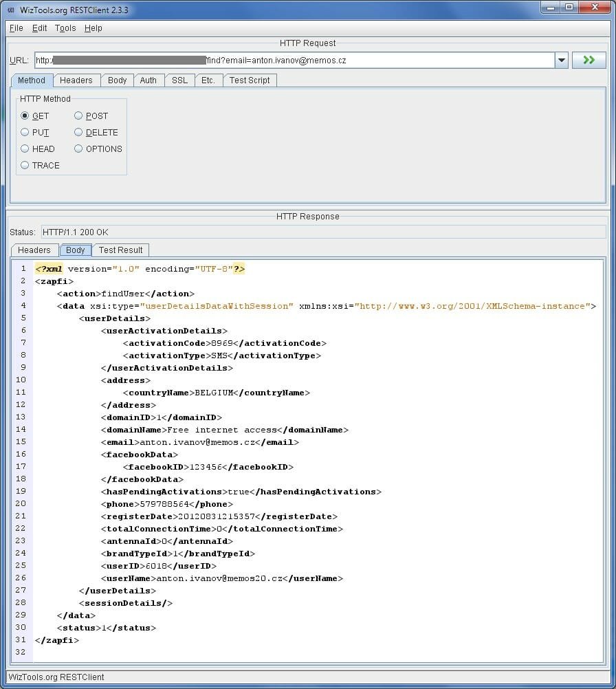Screen dimensions: 616x689
Task: Open the Test Script tab
Action: tap(250, 80)
